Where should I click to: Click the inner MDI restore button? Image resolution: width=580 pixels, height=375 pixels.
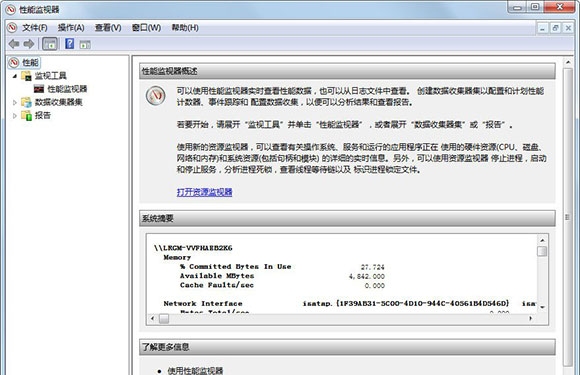[555, 28]
